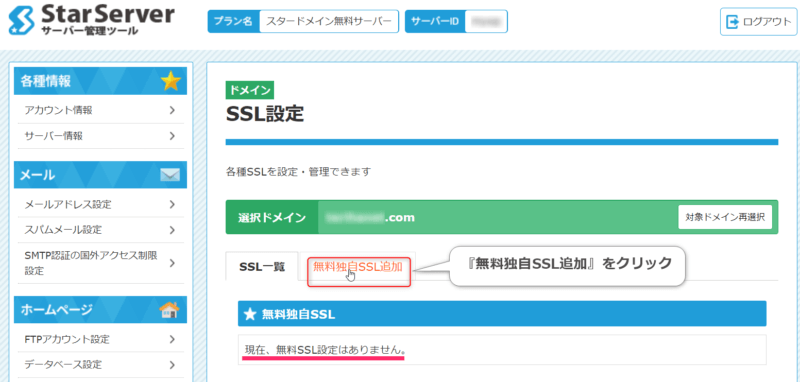This screenshot has height=382, width=800.
Task: Click the star icon in 各種情報 header
Action: [x=171, y=81]
